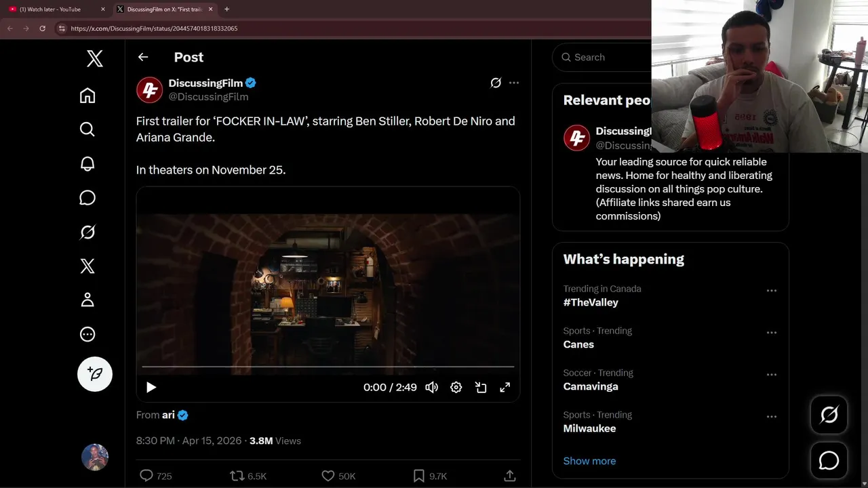The image size is (868, 488).
Task: Open @DiscussingFilm handle link
Action: pyautogui.click(x=208, y=97)
